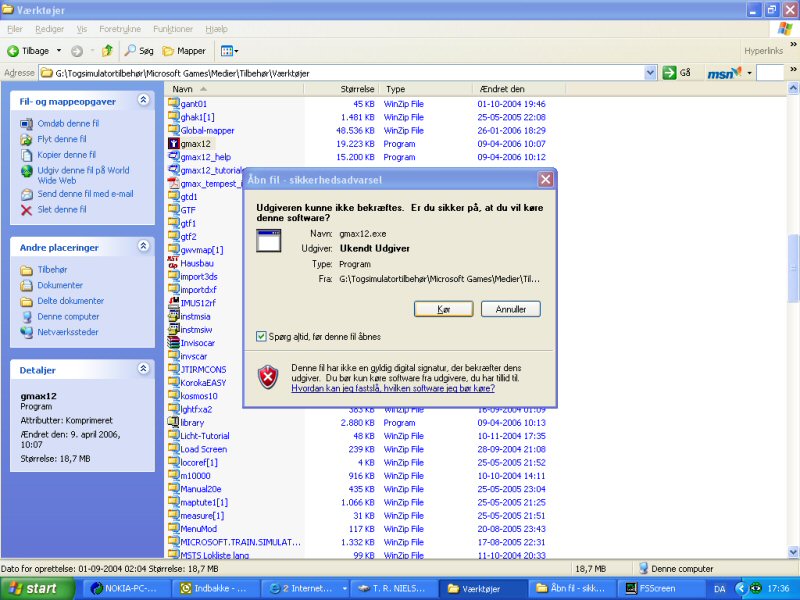The width and height of the screenshot is (800, 600).
Task: Open the address bar path dropdown
Action: click(x=650, y=73)
